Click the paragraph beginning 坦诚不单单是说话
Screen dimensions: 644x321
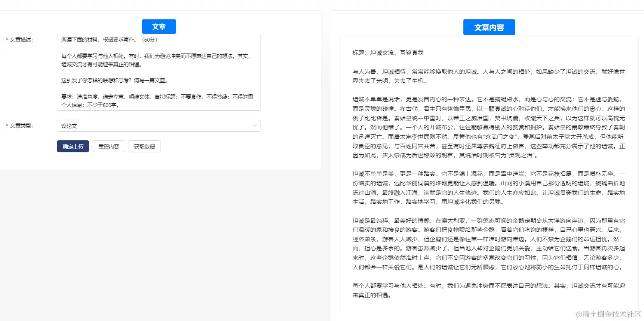coord(489,128)
